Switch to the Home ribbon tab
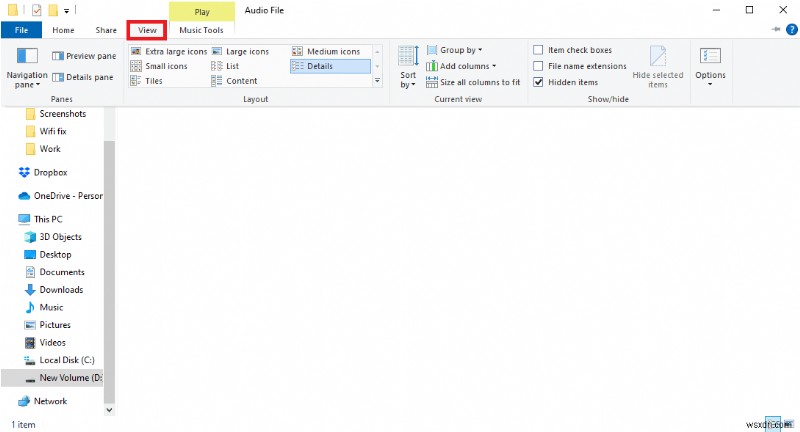 click(63, 30)
